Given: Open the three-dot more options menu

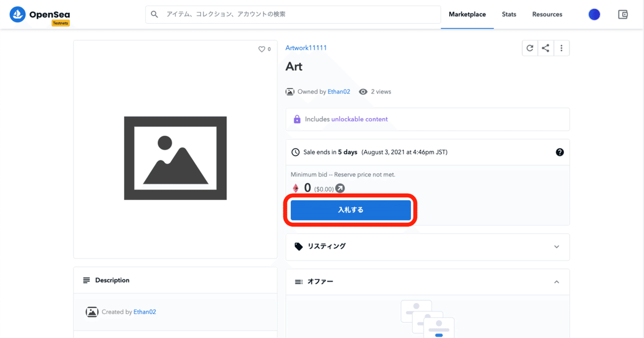Looking at the screenshot, I should (x=561, y=48).
